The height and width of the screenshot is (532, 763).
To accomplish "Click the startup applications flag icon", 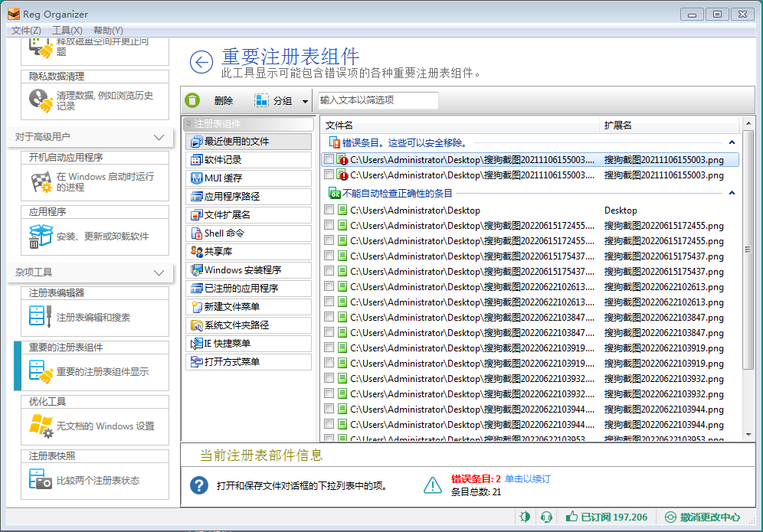I will [40, 182].
